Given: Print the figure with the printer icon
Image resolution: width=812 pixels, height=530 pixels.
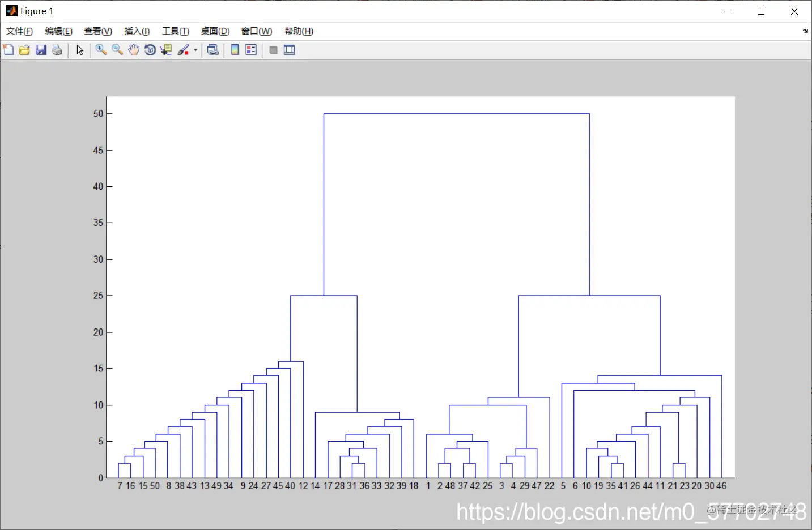Looking at the screenshot, I should click(x=57, y=50).
